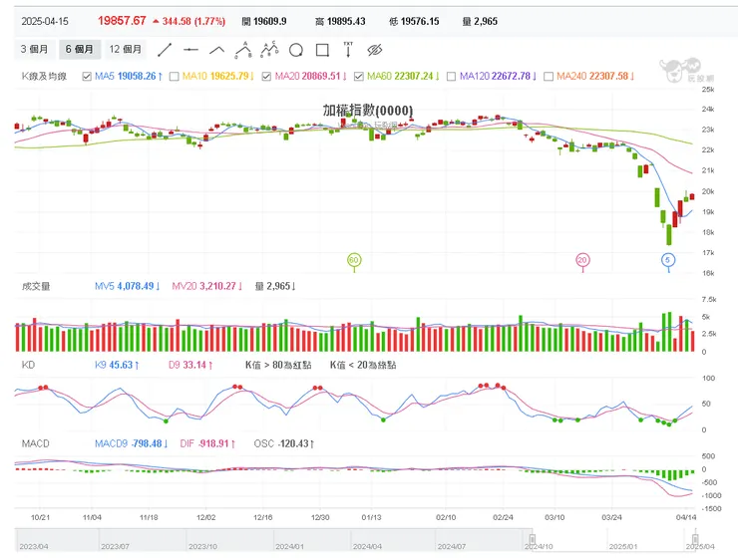Enable the MA120 moving average checkbox
The width and height of the screenshot is (738, 560).
pyautogui.click(x=452, y=76)
